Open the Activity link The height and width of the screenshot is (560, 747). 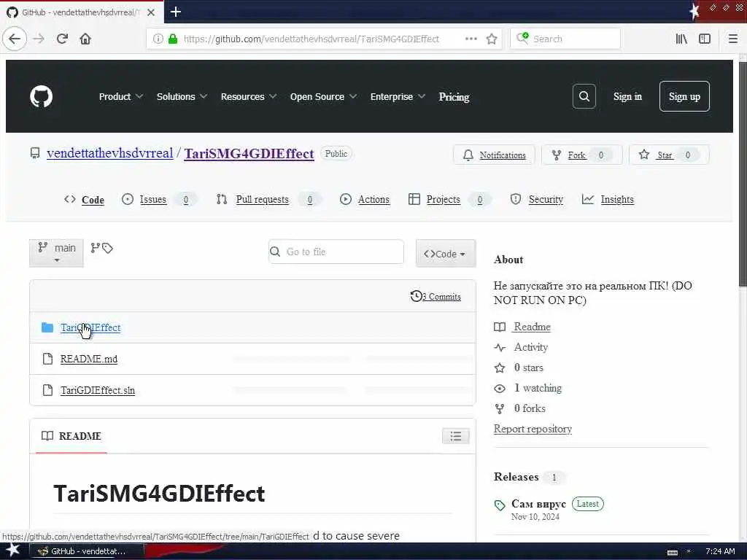click(531, 347)
